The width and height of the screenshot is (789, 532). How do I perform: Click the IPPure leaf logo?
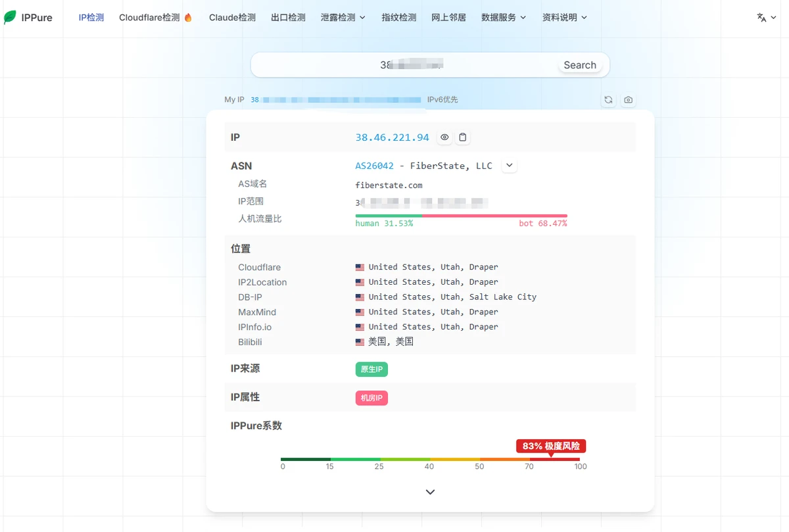(11, 18)
